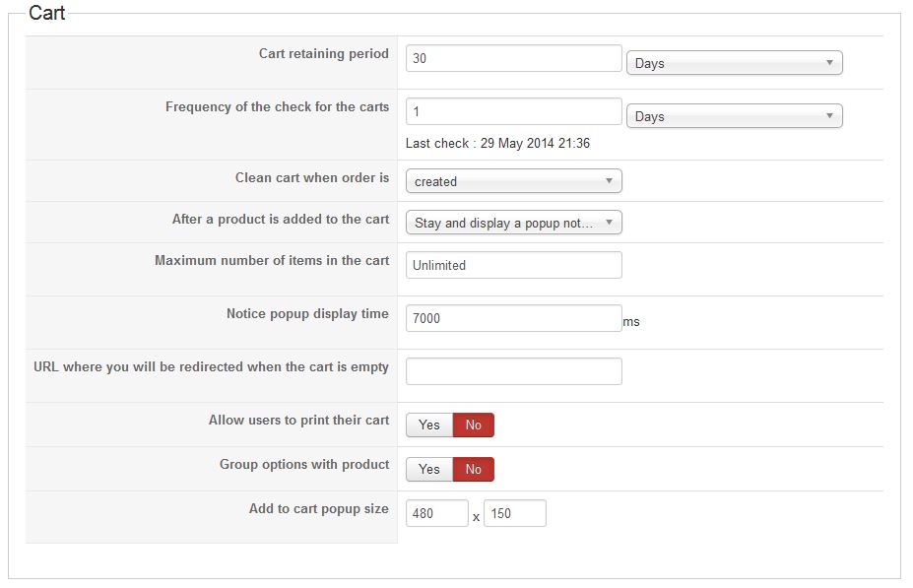Focus the Notice popup display time field
This screenshot has height=588, width=913.
point(513,318)
